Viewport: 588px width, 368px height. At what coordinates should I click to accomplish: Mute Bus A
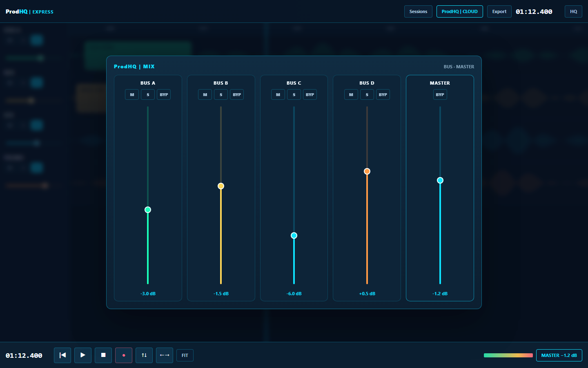click(x=132, y=94)
